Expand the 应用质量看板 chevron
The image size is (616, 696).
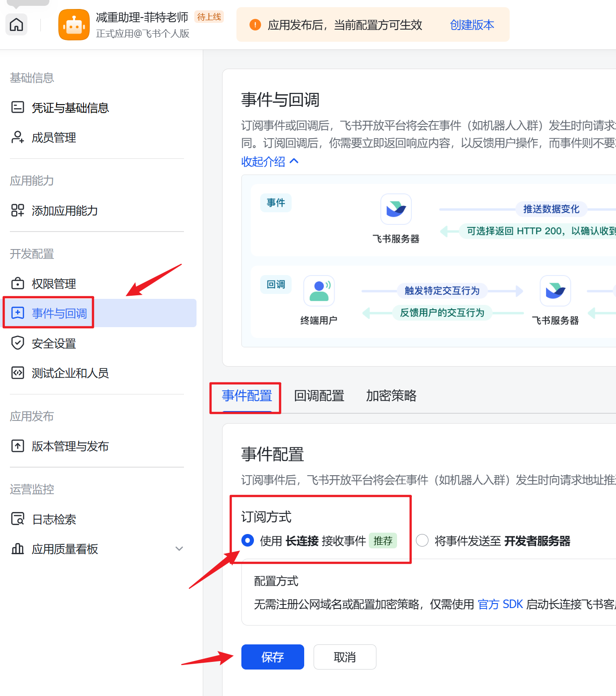coord(179,548)
